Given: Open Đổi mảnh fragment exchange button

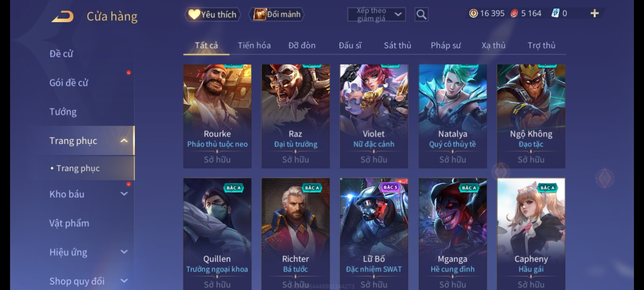Looking at the screenshot, I should point(277,14).
